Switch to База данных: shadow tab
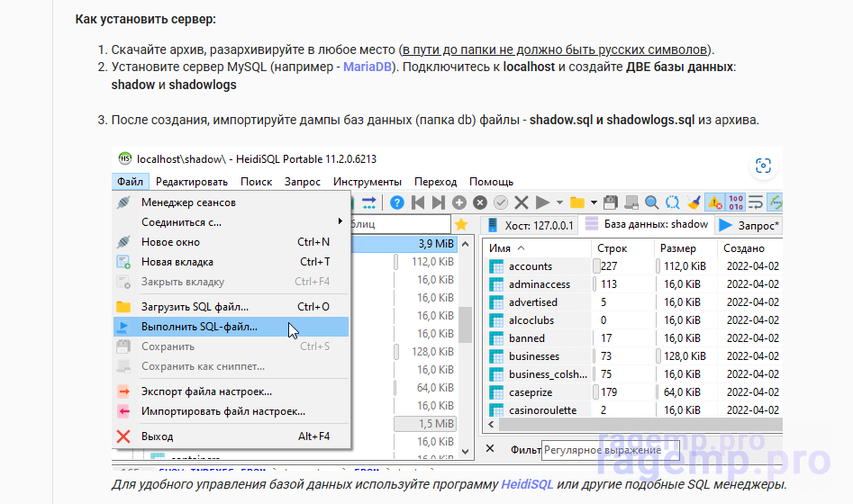The width and height of the screenshot is (853, 504). 647,224
